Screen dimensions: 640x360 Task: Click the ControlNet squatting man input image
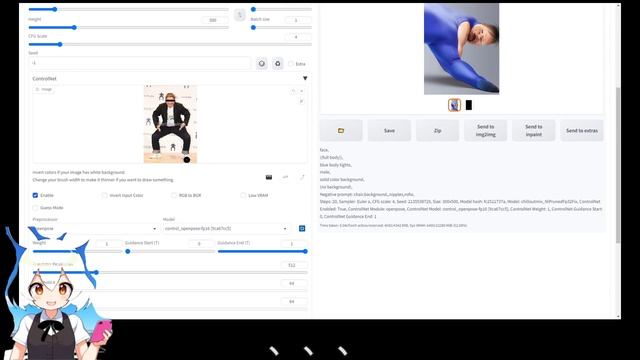tap(170, 124)
